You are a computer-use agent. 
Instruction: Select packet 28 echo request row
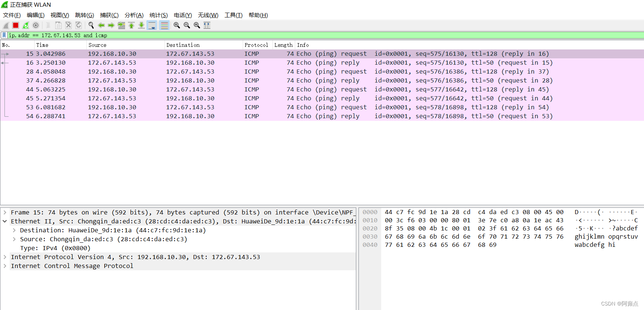[x=322, y=72]
